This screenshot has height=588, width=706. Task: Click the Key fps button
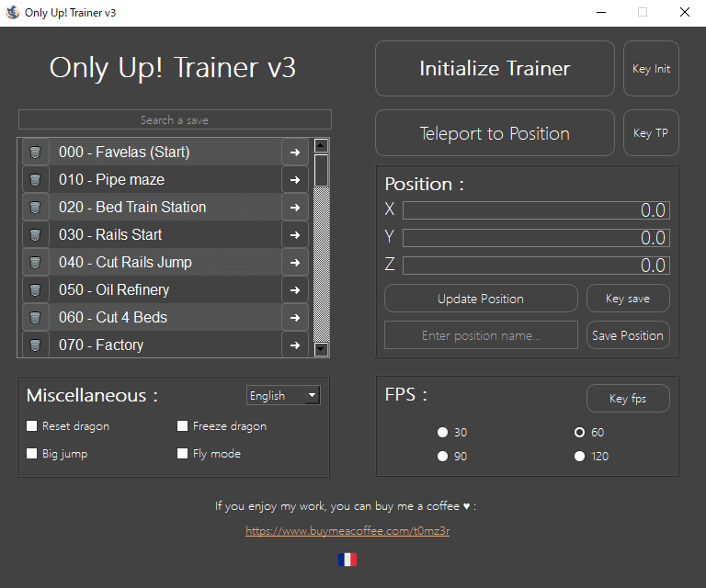click(628, 398)
